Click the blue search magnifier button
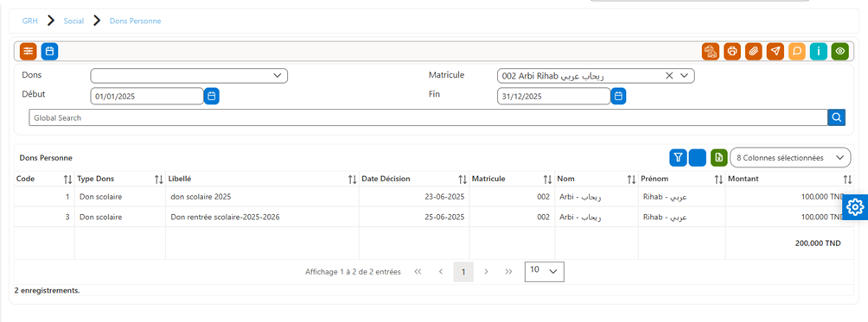 (x=837, y=117)
